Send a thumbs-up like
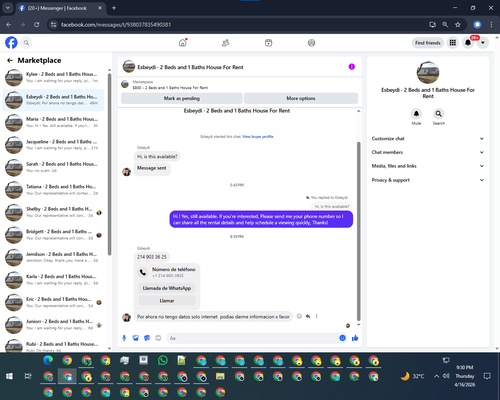Screen dimensions: 500x400 click(x=355, y=338)
